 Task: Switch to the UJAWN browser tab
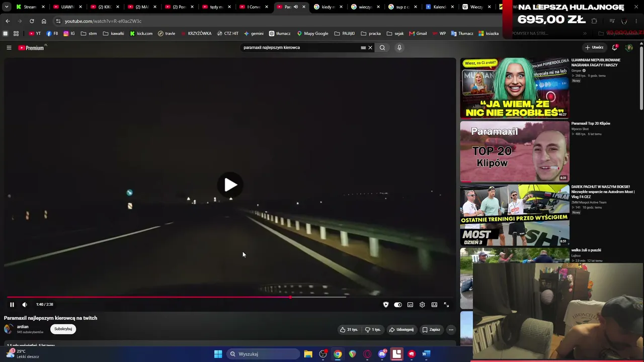click(x=67, y=7)
